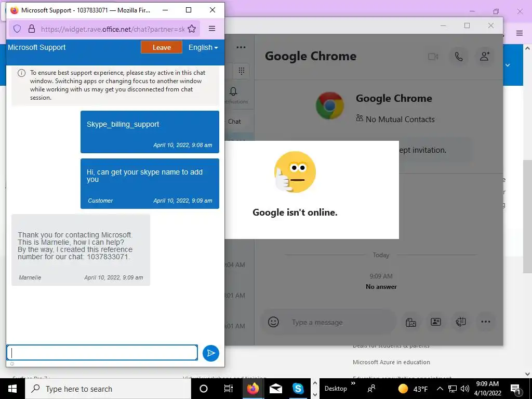This screenshot has width=532, height=399.
Task: Switch to the Skype Chat tab
Action: coord(234,122)
